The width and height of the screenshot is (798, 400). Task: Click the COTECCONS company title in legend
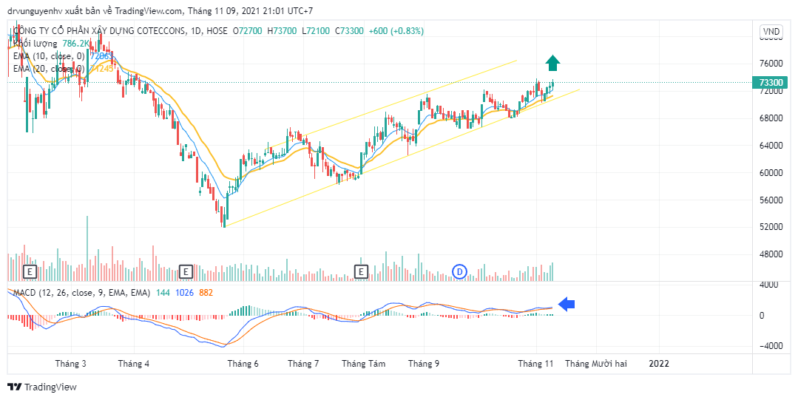point(100,31)
